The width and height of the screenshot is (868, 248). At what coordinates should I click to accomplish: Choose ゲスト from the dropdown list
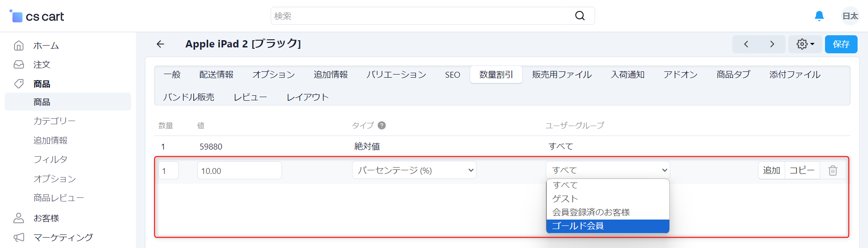608,199
